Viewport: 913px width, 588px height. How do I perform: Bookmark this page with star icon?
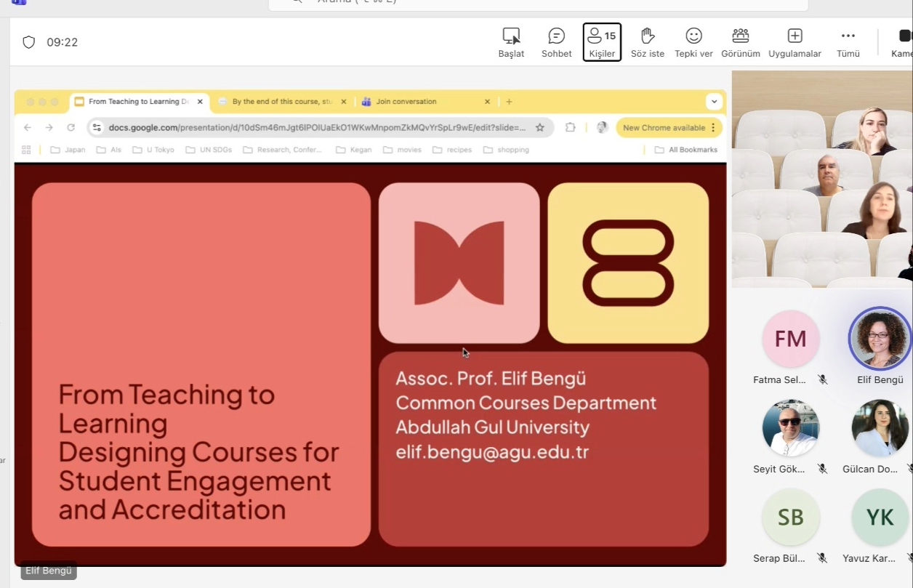click(540, 127)
